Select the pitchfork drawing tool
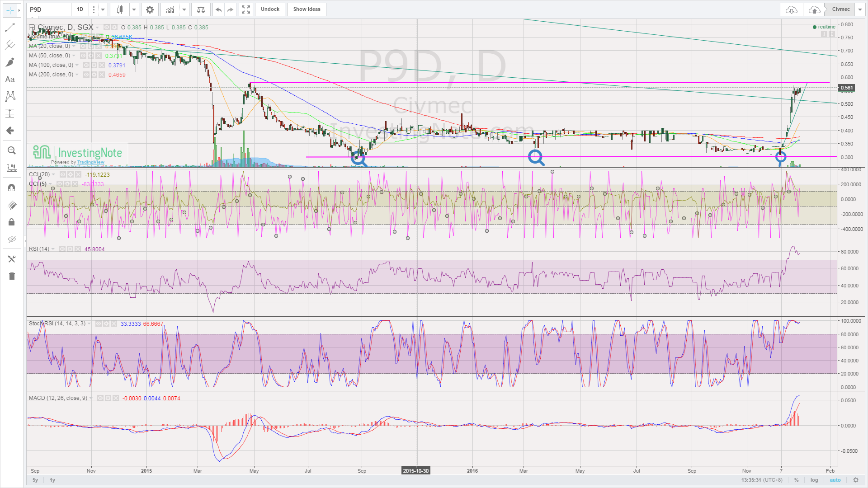 (9, 45)
